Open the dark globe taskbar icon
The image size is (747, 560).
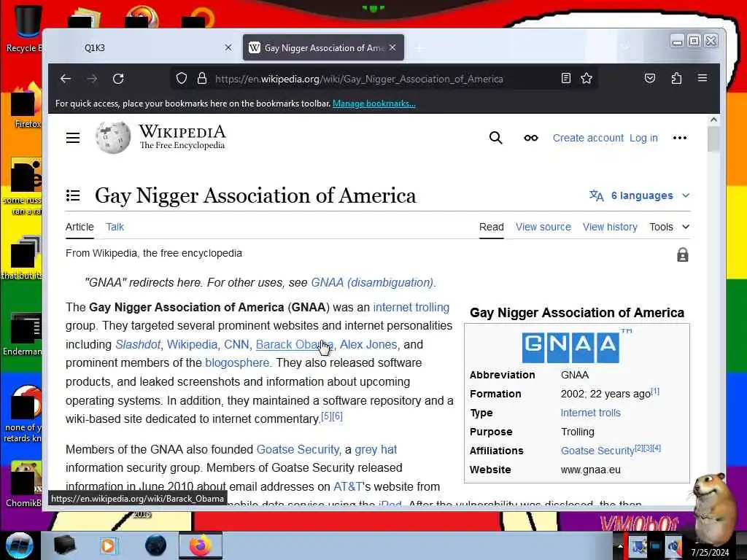155,545
